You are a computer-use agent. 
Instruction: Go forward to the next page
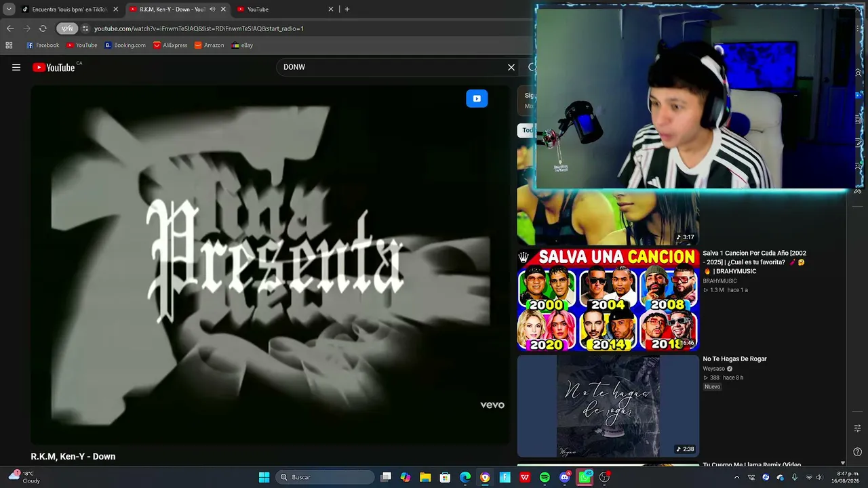[26, 28]
